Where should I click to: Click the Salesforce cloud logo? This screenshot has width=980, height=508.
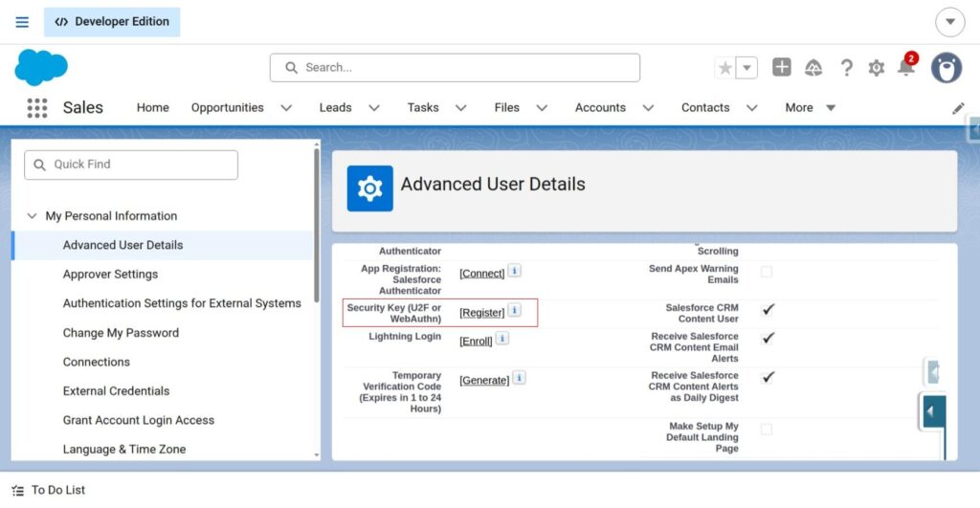coord(40,67)
